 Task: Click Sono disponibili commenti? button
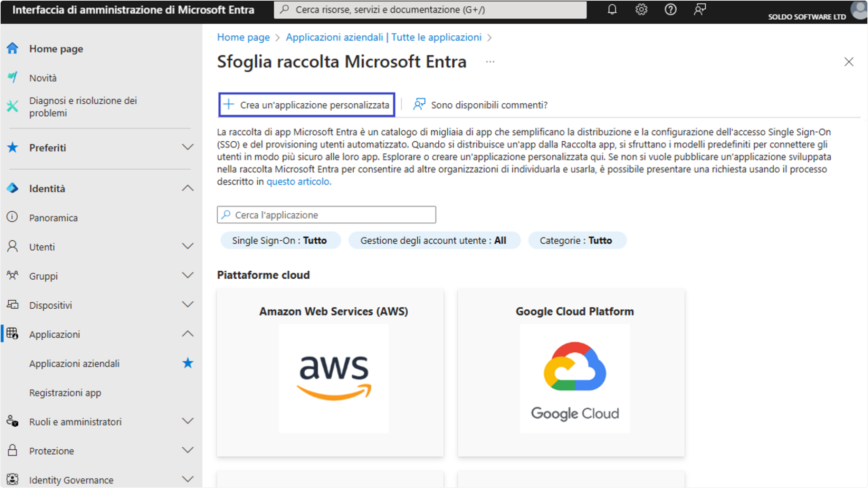click(480, 105)
